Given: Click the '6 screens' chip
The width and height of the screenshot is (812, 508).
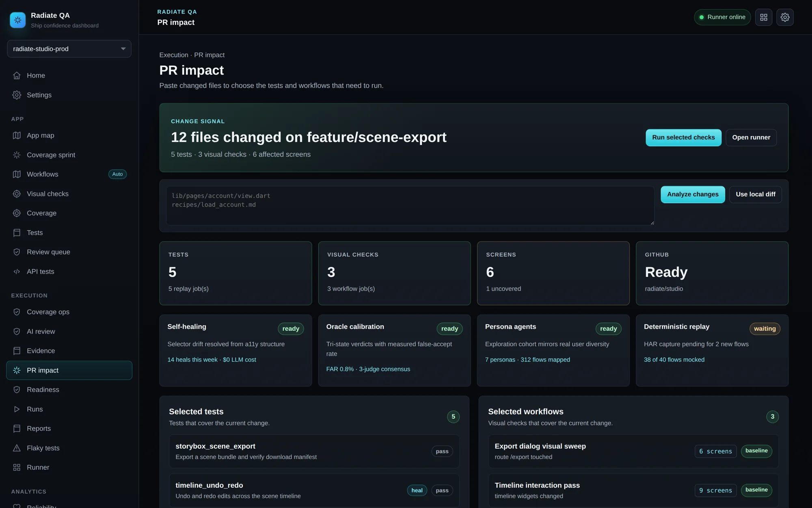Looking at the screenshot, I should click(715, 451).
